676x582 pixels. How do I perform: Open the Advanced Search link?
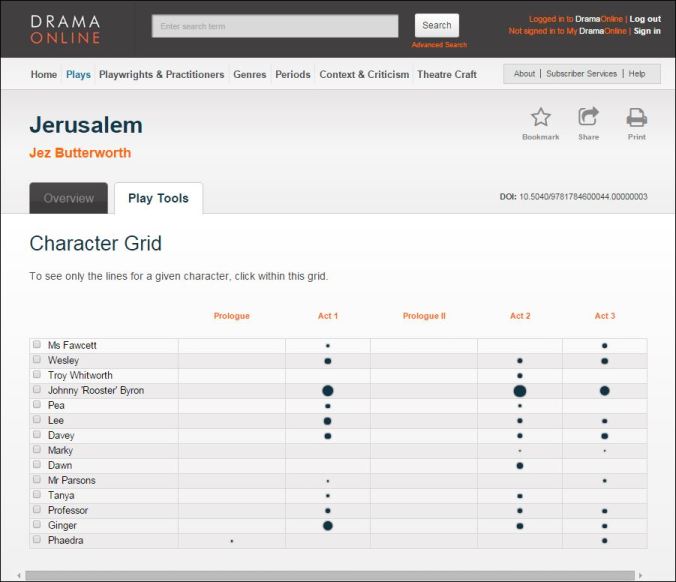[x=439, y=45]
